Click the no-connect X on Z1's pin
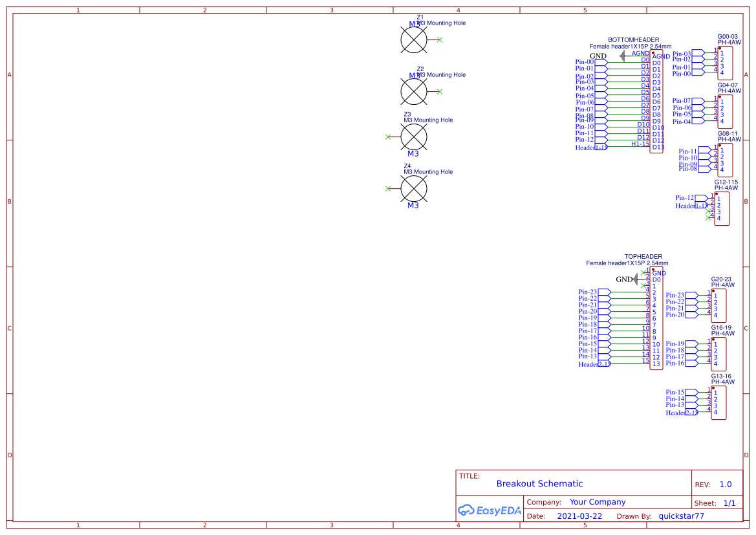The width and height of the screenshot is (756, 535). point(440,40)
